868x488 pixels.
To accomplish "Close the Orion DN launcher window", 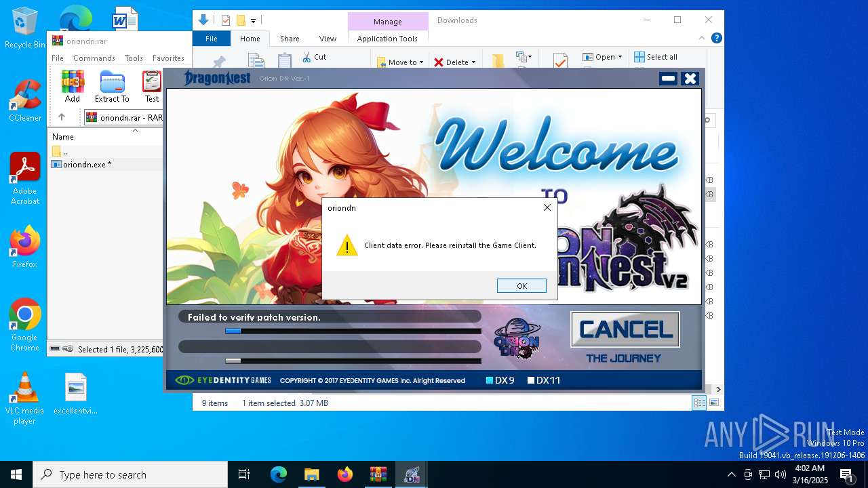I will [690, 79].
